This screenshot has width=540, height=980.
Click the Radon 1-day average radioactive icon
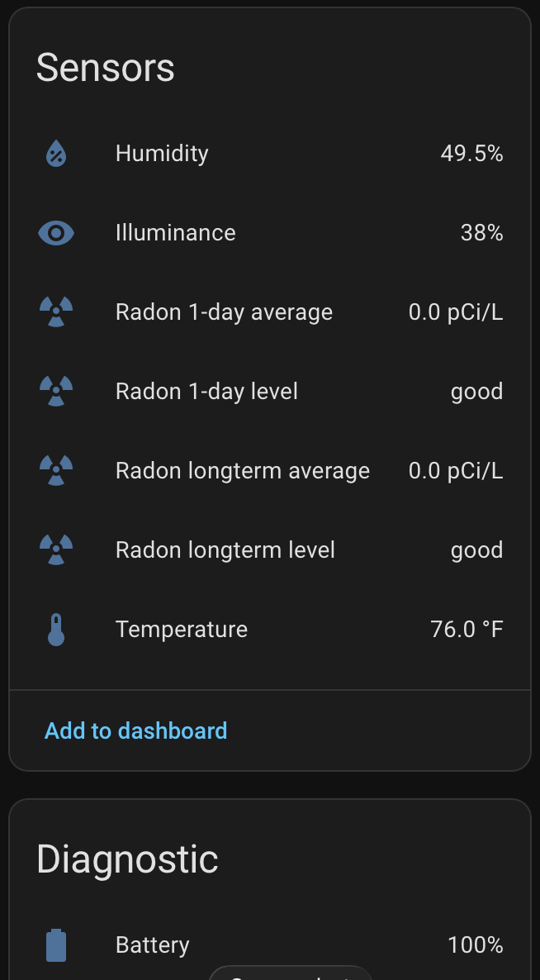(x=56, y=312)
